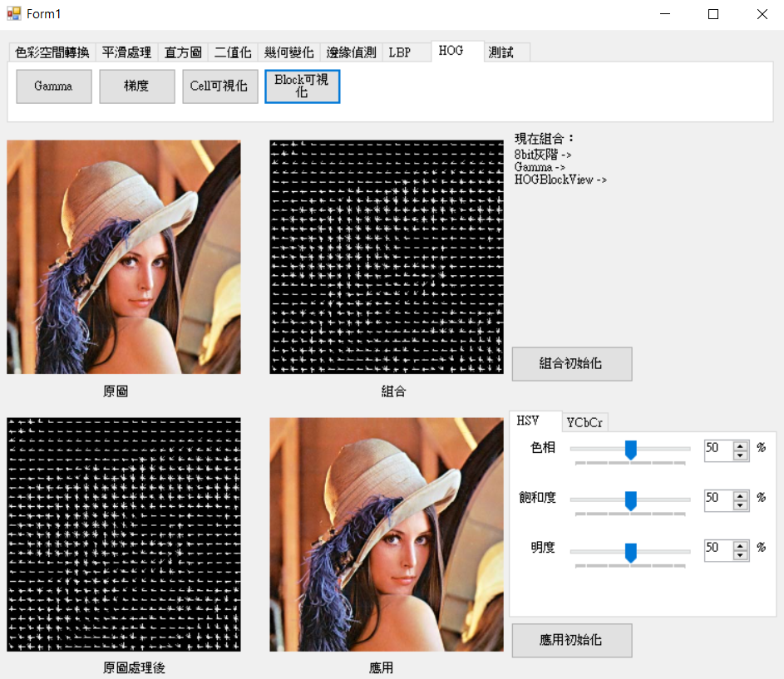Run Cell可視化 visualization

(x=220, y=86)
